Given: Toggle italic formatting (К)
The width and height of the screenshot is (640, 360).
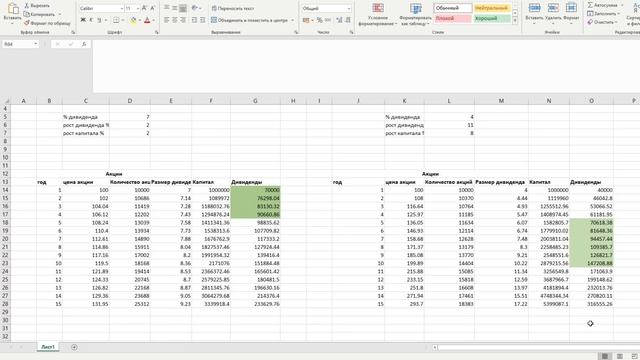Looking at the screenshot, I should [91, 20].
